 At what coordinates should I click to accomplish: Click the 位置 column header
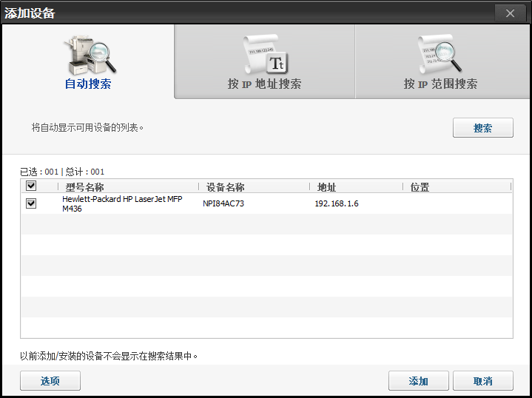click(x=420, y=187)
